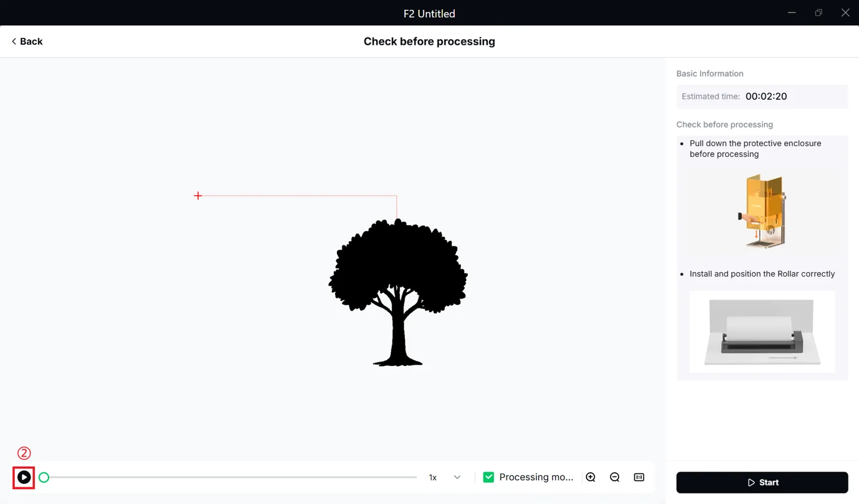This screenshot has height=504, width=859.
Task: Click the 'Check before processing' panel heading
Action: click(725, 124)
